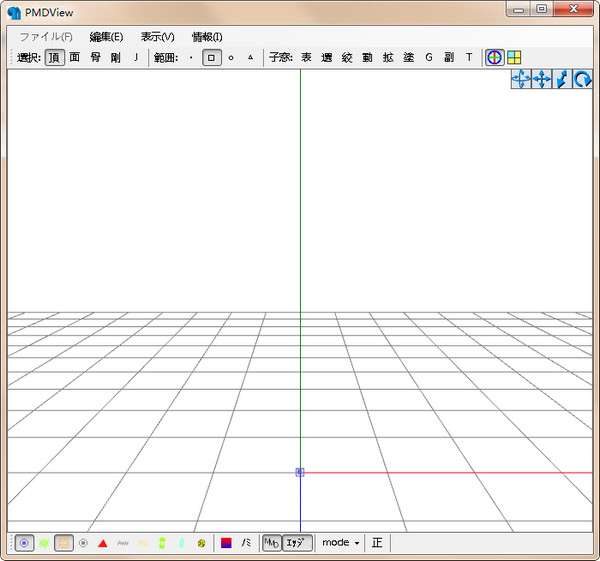The width and height of the screenshot is (600, 561).
Task: Select the box range selection button
Action: coord(211,58)
